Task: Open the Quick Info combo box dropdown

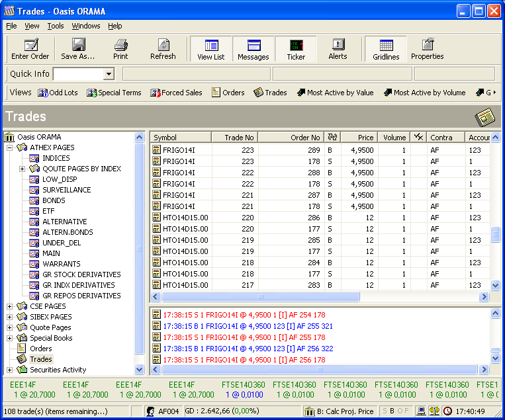Action: click(x=109, y=74)
